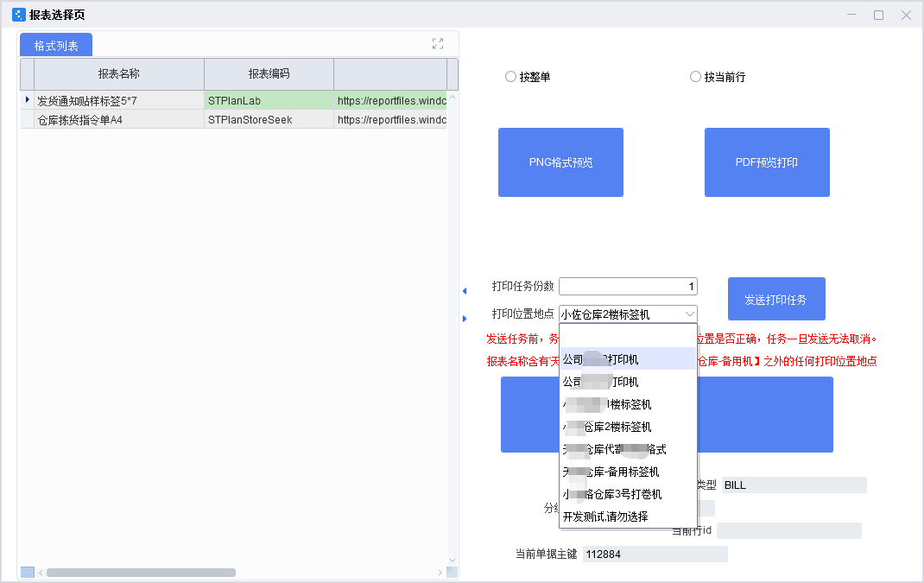The width and height of the screenshot is (924, 583).
Task: Click the STPlanStoreSeek code cell
Action: click(x=269, y=119)
